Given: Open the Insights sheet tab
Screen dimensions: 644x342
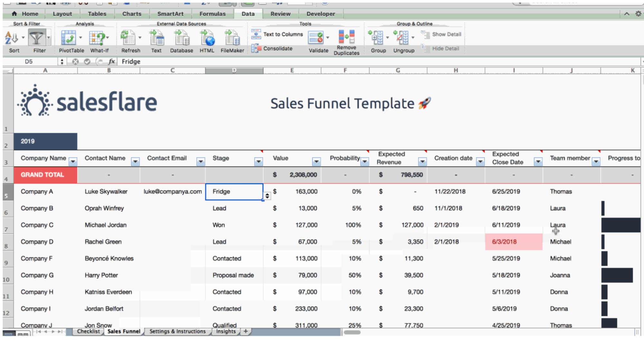Looking at the screenshot, I should (x=226, y=331).
